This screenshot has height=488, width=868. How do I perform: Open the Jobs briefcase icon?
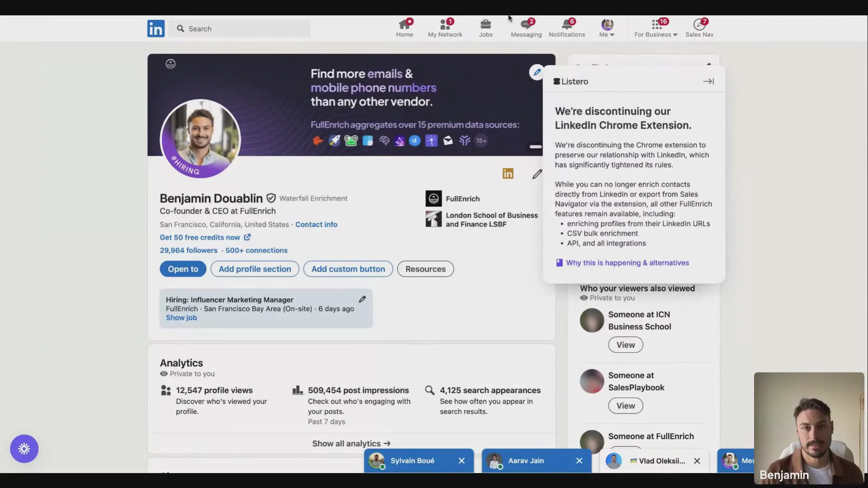pos(486,28)
